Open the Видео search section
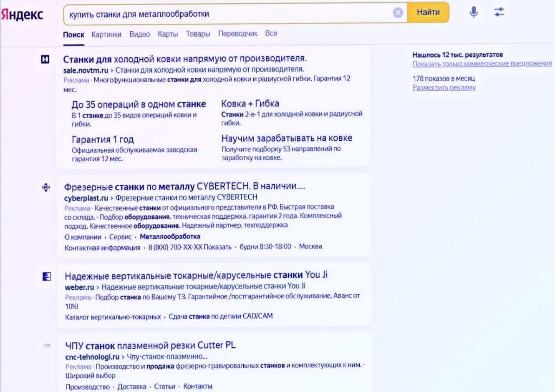 pyautogui.click(x=140, y=34)
